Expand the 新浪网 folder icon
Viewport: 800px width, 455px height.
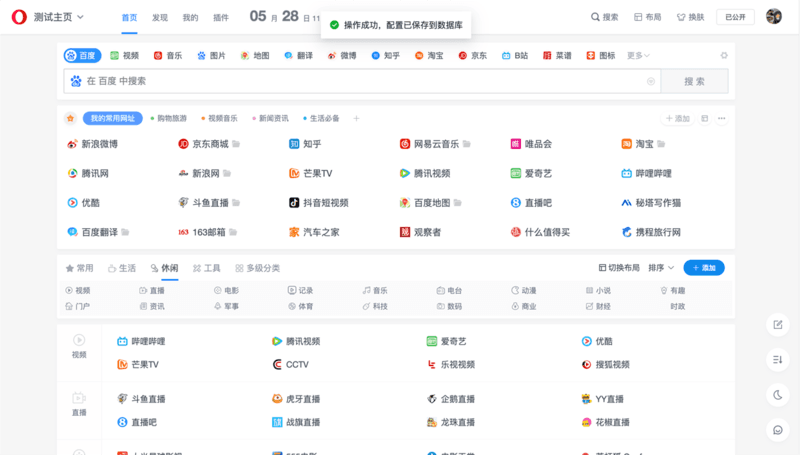click(x=227, y=173)
